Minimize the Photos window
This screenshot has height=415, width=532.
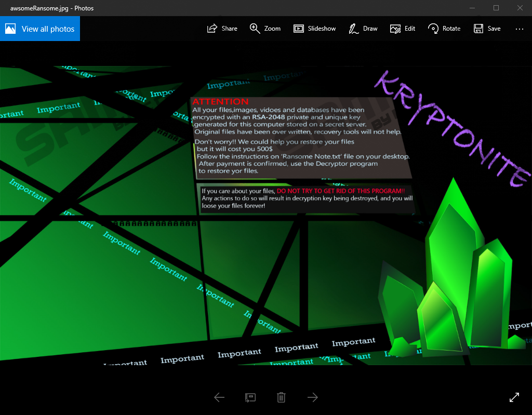tap(472, 8)
